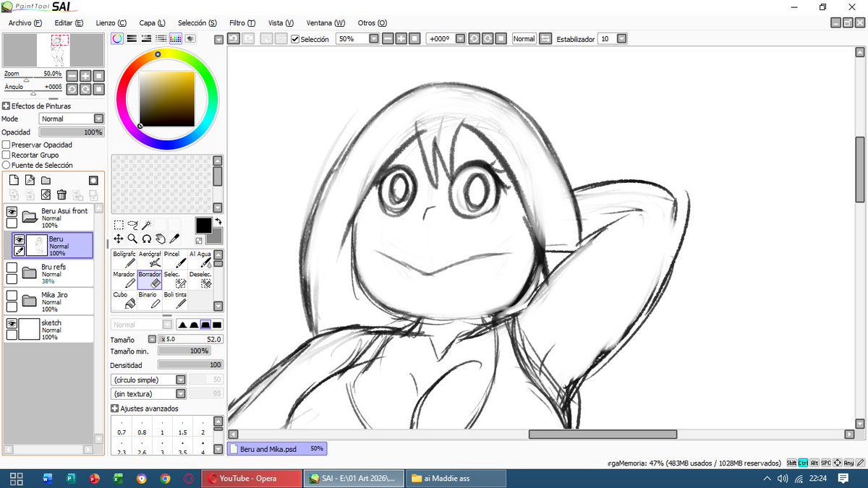The image size is (868, 488).
Task: Select the Boli tinta tool
Action: [175, 299]
